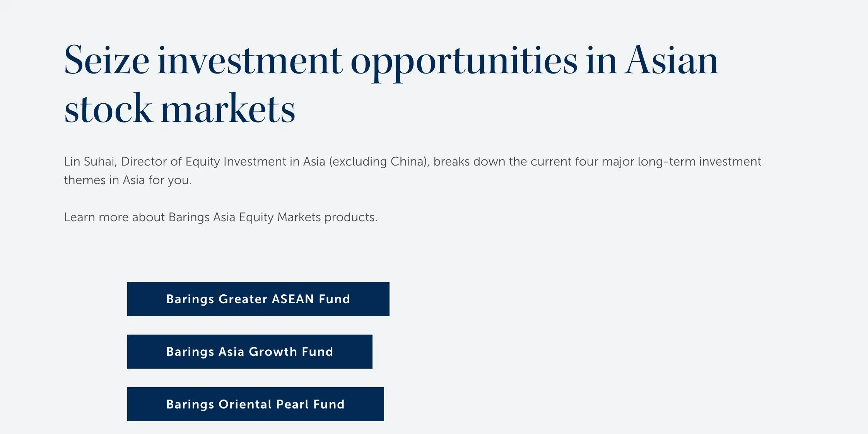The height and width of the screenshot is (434, 868).
Task: Click the word 'Seize' in the heading
Action: (106, 60)
